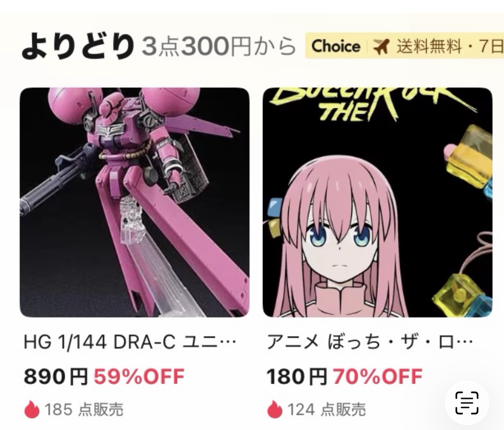Open the HG 1/144 DRA-C product title
The width and height of the screenshot is (504, 430).
tap(130, 343)
